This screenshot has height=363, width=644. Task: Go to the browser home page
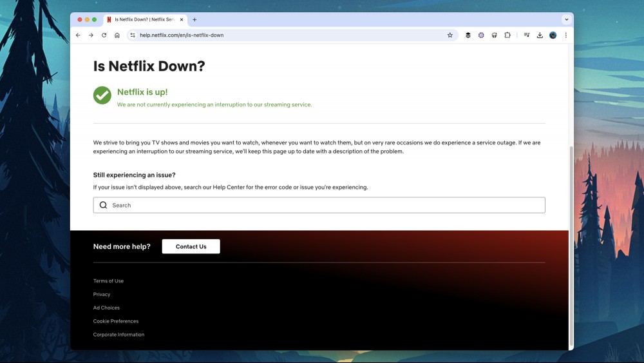117,35
